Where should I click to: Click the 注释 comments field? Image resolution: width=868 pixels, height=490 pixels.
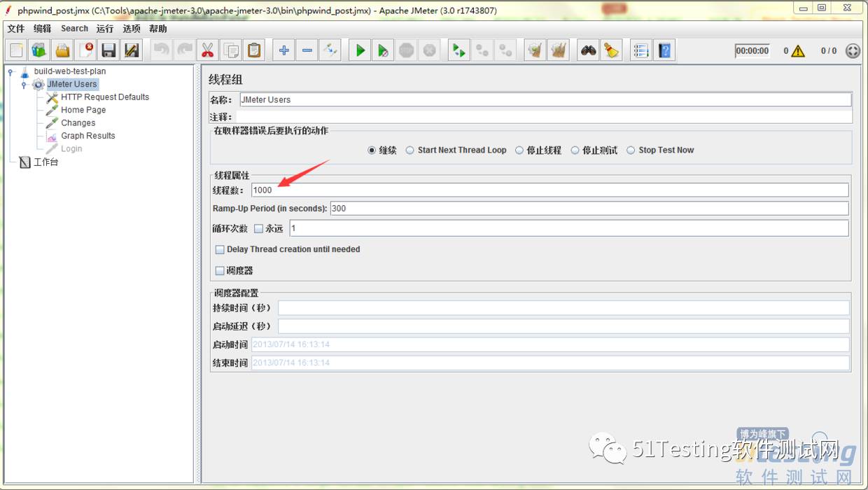click(x=544, y=117)
